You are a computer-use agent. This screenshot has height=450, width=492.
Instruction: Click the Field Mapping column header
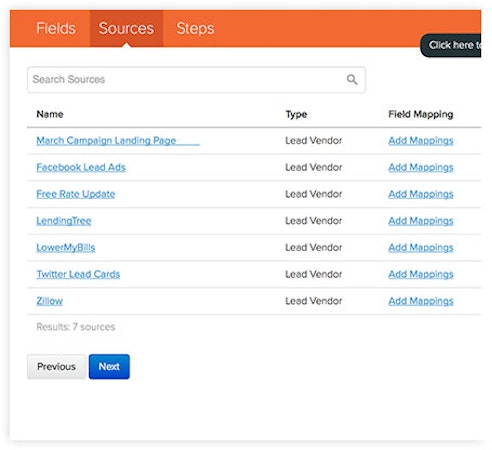point(421,114)
